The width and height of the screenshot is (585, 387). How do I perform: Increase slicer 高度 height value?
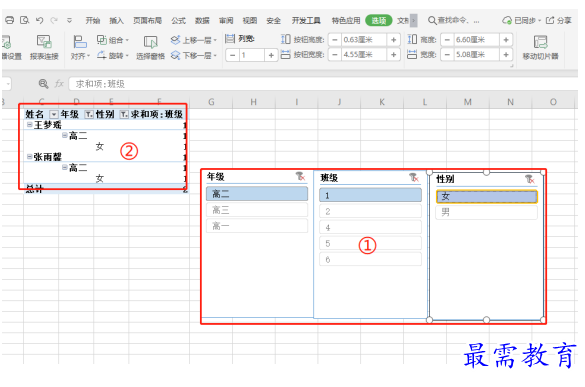[x=506, y=40]
